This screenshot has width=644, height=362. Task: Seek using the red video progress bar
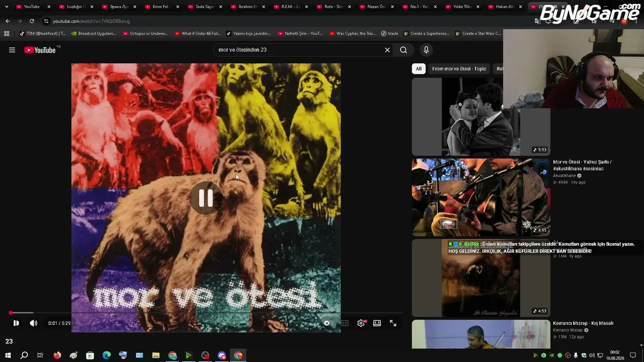[206, 313]
